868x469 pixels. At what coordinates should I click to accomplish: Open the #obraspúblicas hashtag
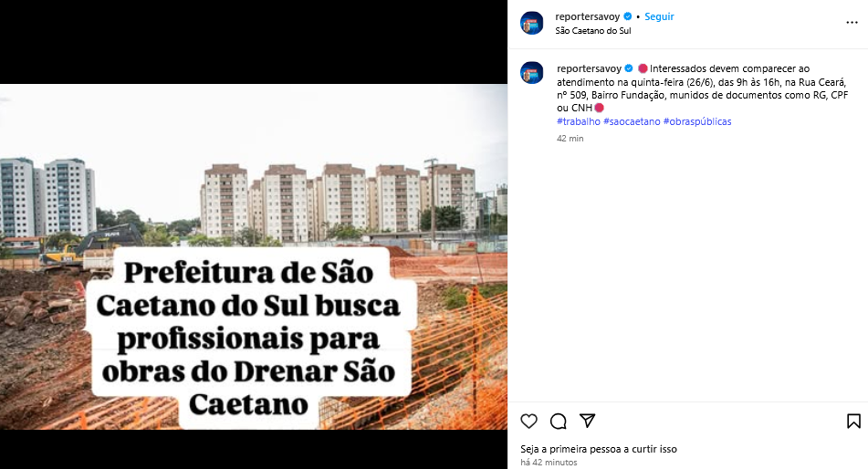(x=697, y=121)
